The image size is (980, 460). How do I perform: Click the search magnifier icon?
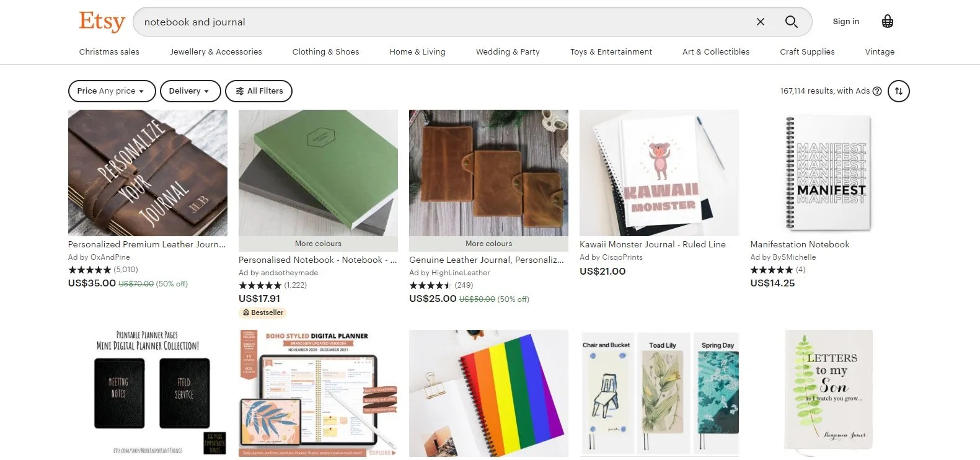pos(791,21)
